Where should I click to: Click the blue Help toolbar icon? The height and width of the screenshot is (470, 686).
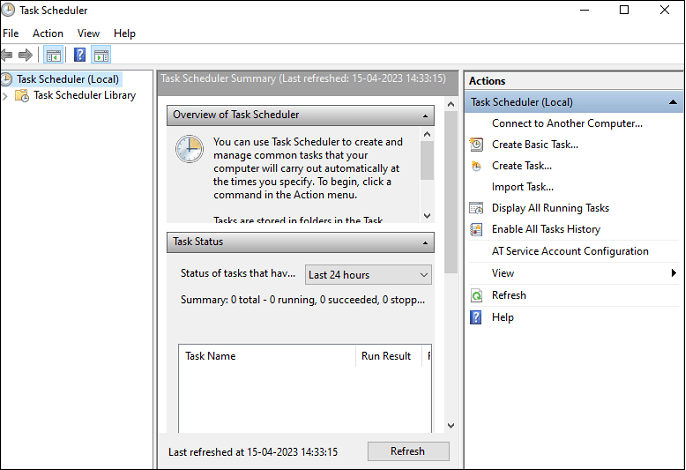tap(80, 55)
